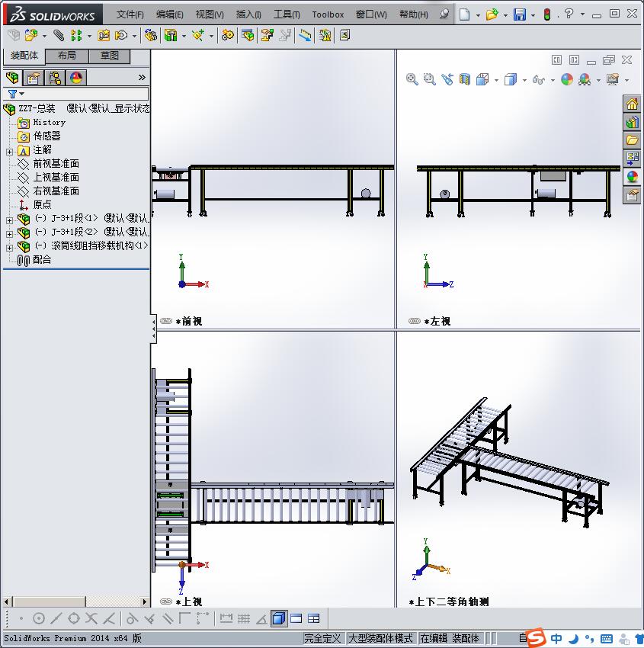
Task: Toggle the search pin icon after 帮助
Action: [444, 14]
